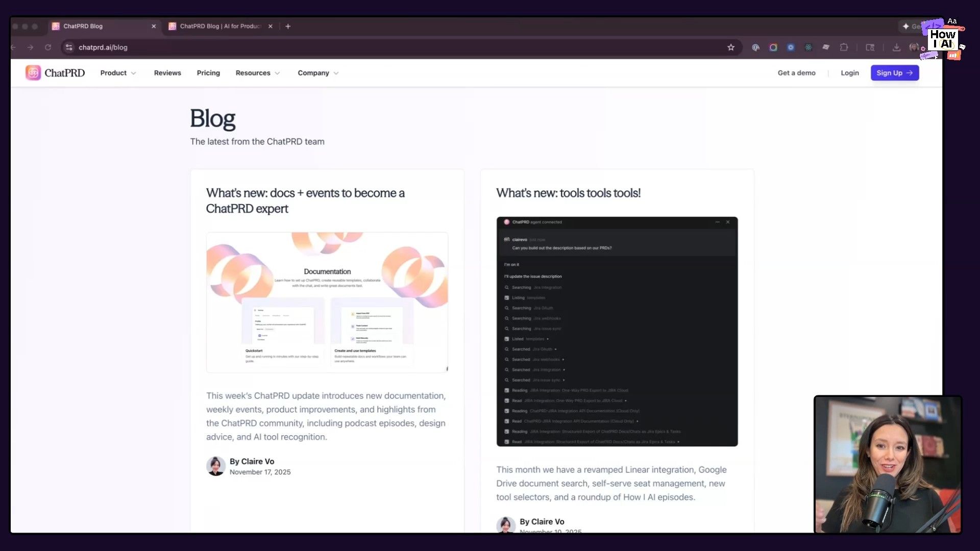
Task: Switch to the 'ChatPRD Blog' first tab
Action: tap(104, 26)
